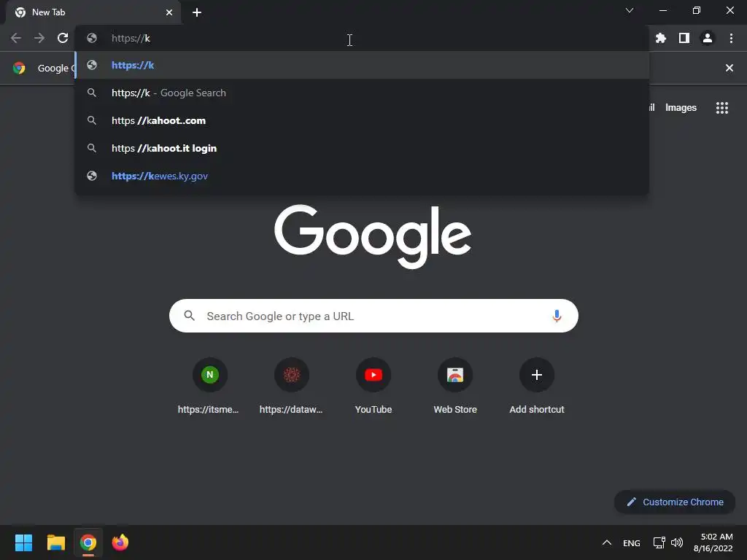Open the Windows Start menu

point(23,542)
